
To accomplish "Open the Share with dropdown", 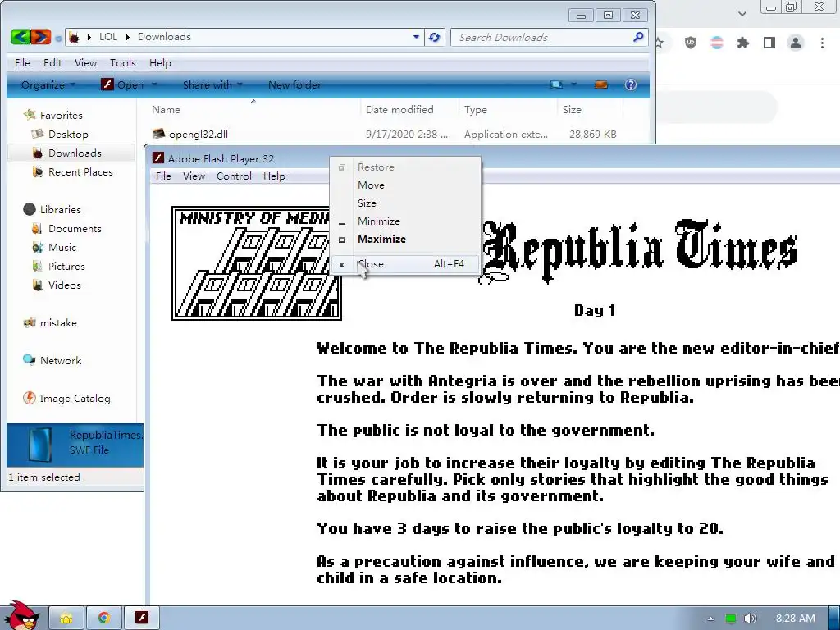I will point(212,84).
